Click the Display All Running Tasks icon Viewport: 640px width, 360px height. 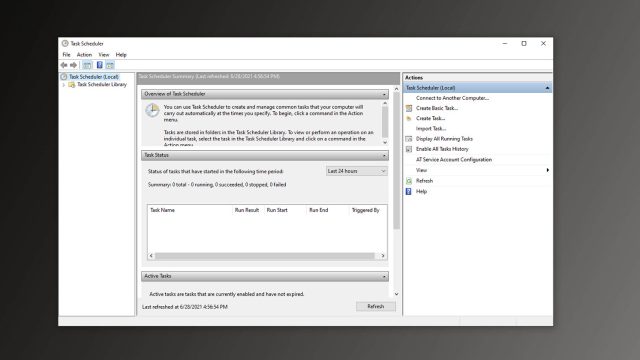point(409,139)
